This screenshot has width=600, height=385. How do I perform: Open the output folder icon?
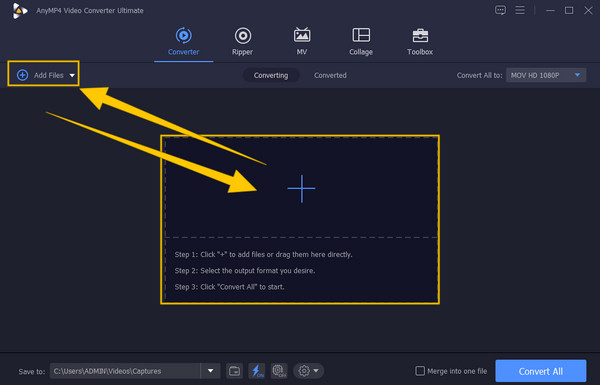coord(234,371)
